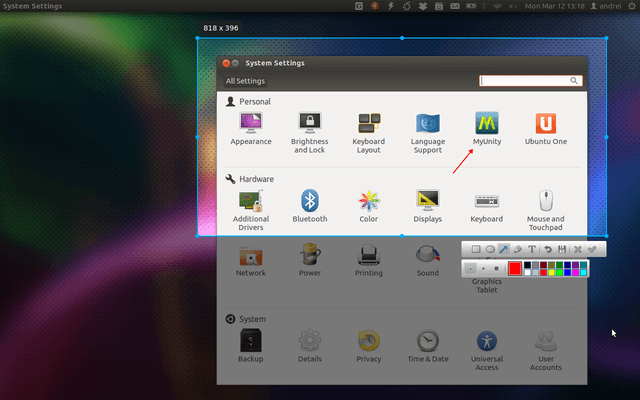This screenshot has width=640, height=400.
Task: Open Language Support settings
Action: (428, 133)
